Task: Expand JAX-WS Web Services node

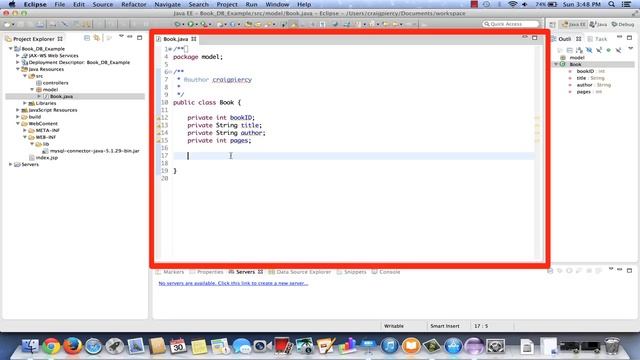Action: [18, 56]
